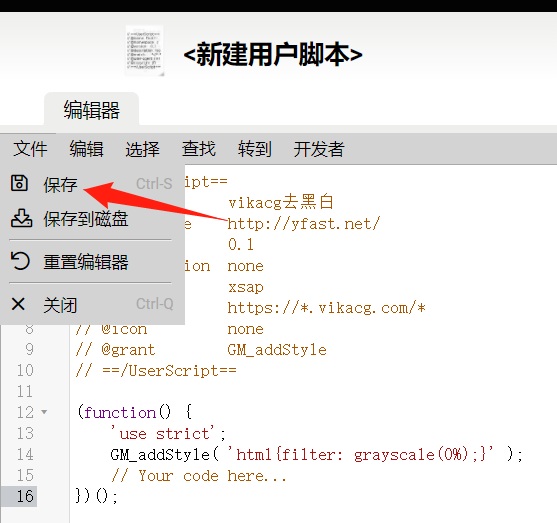Open the 选择 menu

(142, 149)
